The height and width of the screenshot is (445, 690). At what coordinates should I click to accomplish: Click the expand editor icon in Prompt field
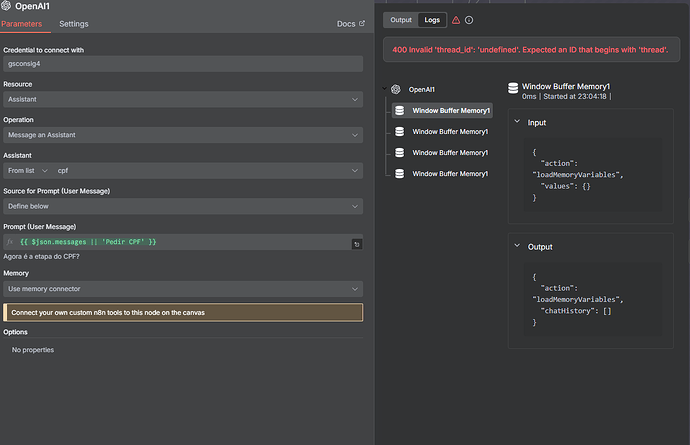(x=357, y=244)
